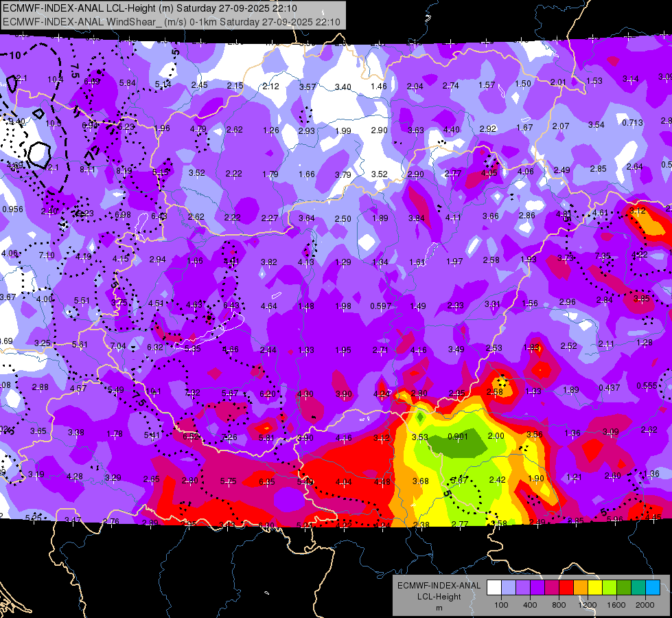Click the wind shear value 2.07
The height and width of the screenshot is (618, 672).
561,126
